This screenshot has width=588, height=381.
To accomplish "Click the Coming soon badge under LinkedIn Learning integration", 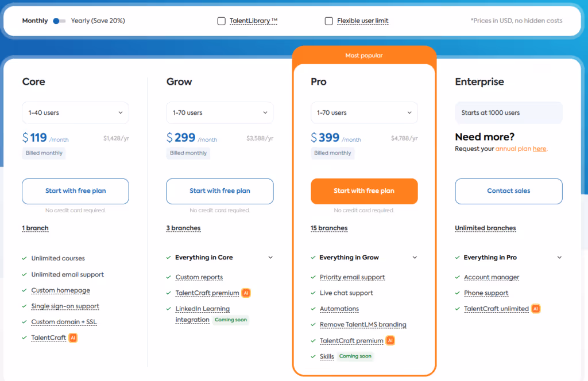I will click(230, 320).
